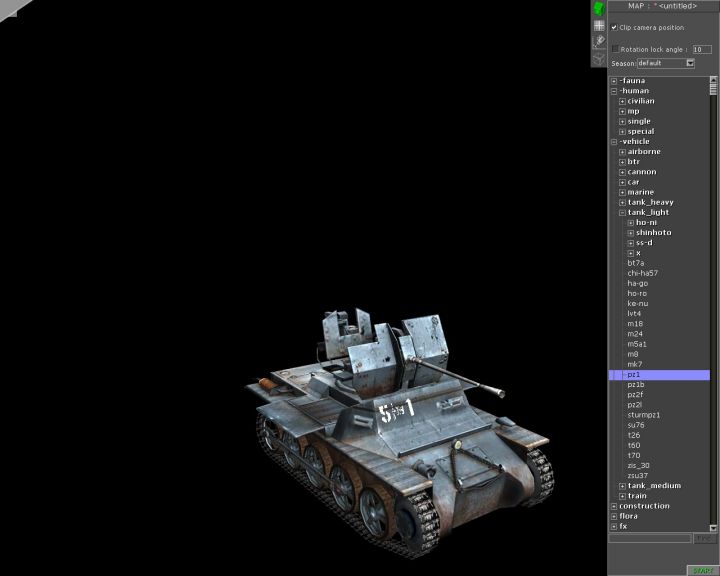The width and height of the screenshot is (720, 576).
Task: Collapse the tank_light folder
Action: click(622, 212)
